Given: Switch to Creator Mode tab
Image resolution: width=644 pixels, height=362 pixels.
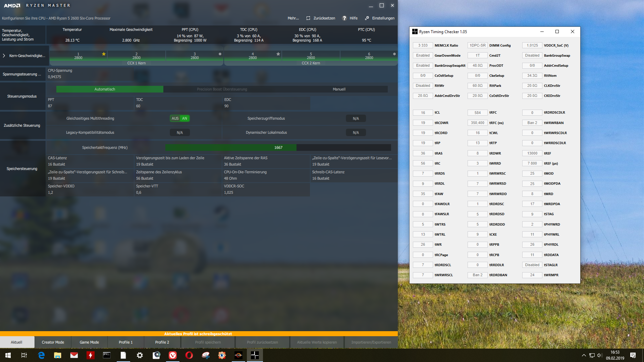Looking at the screenshot, I should [x=53, y=342].
